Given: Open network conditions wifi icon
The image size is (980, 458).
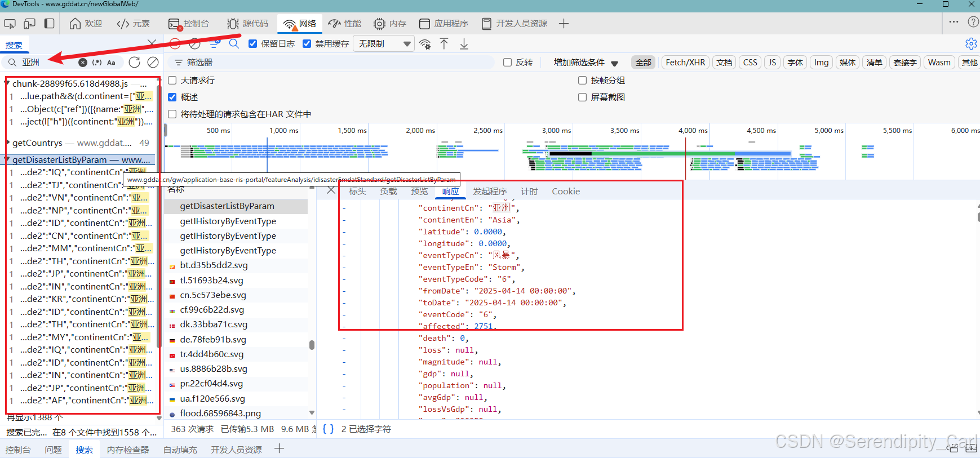Looking at the screenshot, I should [425, 44].
